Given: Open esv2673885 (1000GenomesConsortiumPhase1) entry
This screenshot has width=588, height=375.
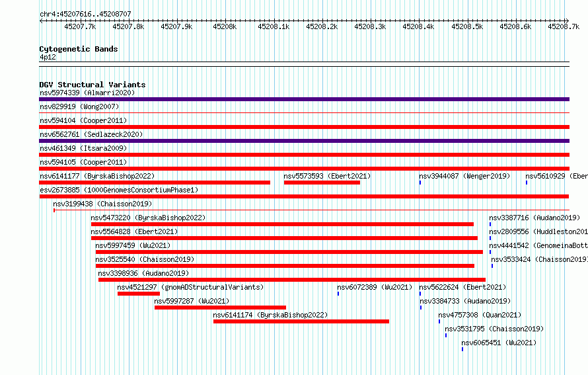Looking at the screenshot, I should tap(119, 190).
